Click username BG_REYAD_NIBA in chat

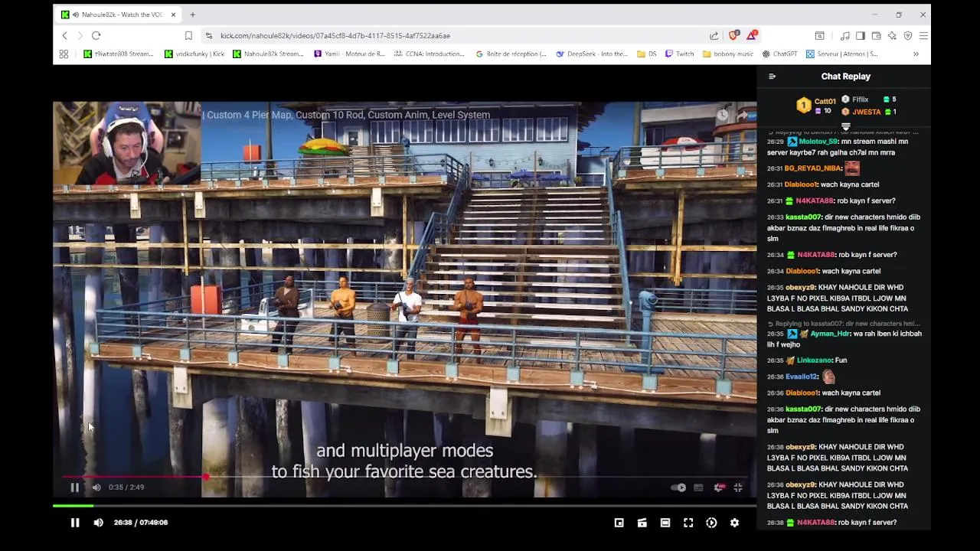[812, 168]
